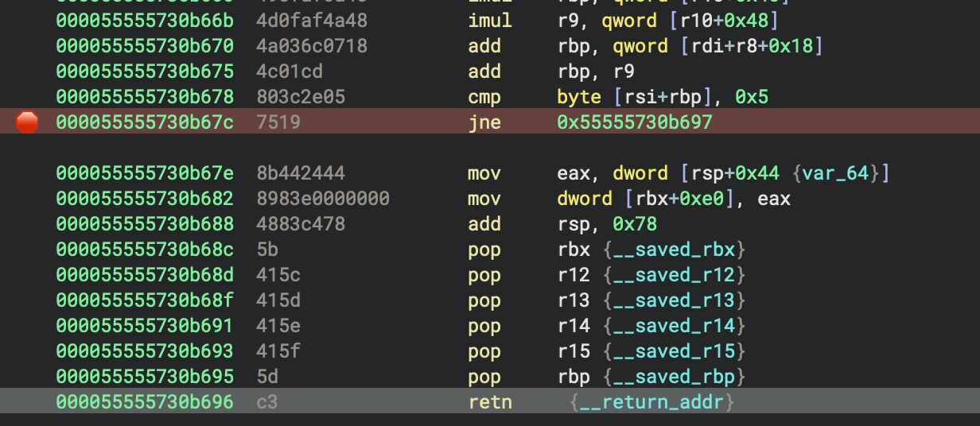The image size is (980, 426).
Task: Select address 000055555730b675
Action: 145,72
